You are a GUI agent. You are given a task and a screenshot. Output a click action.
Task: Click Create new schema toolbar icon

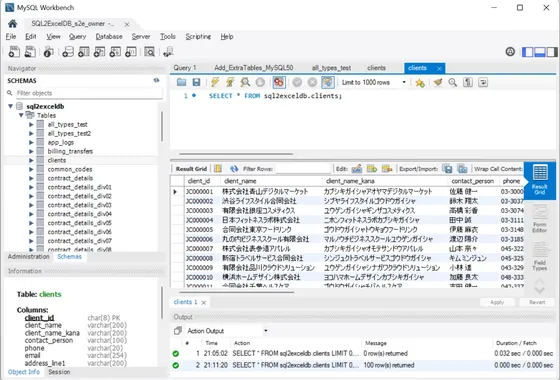[68, 52]
